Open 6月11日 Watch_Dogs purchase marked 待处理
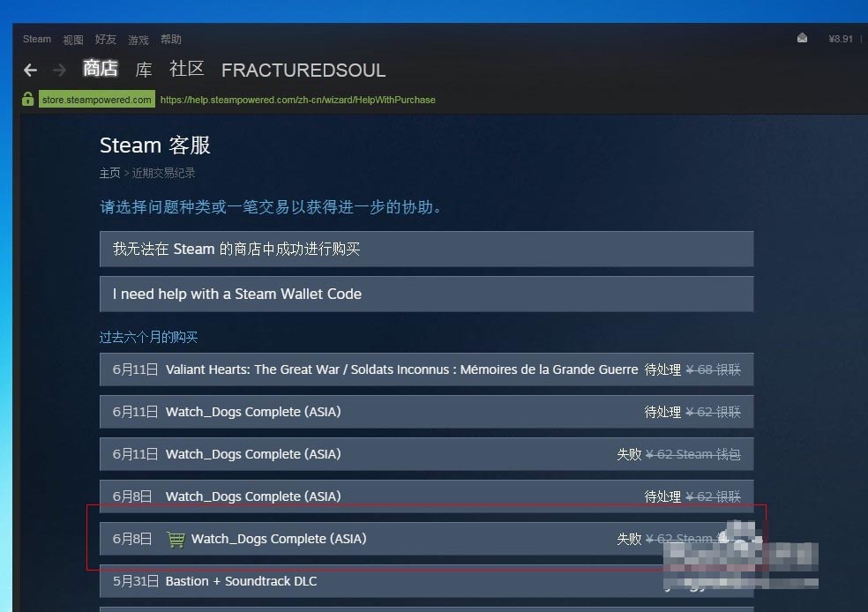Image resolution: width=868 pixels, height=612 pixels. [426, 412]
